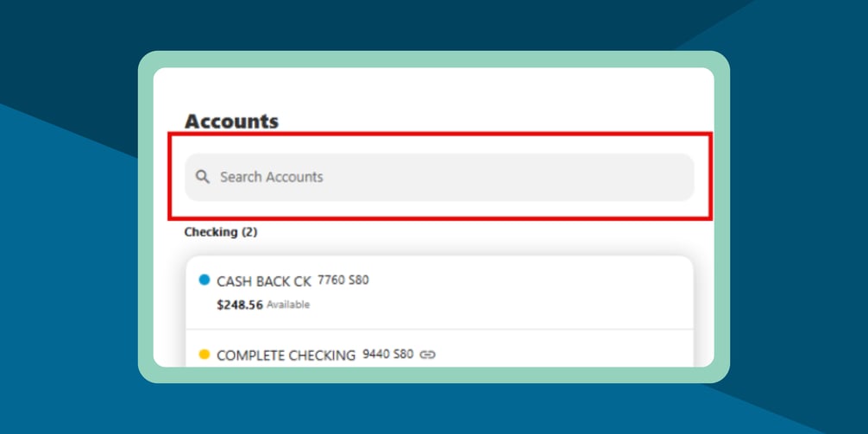Click the blue dot next to CASH BACK CK

tap(204, 280)
